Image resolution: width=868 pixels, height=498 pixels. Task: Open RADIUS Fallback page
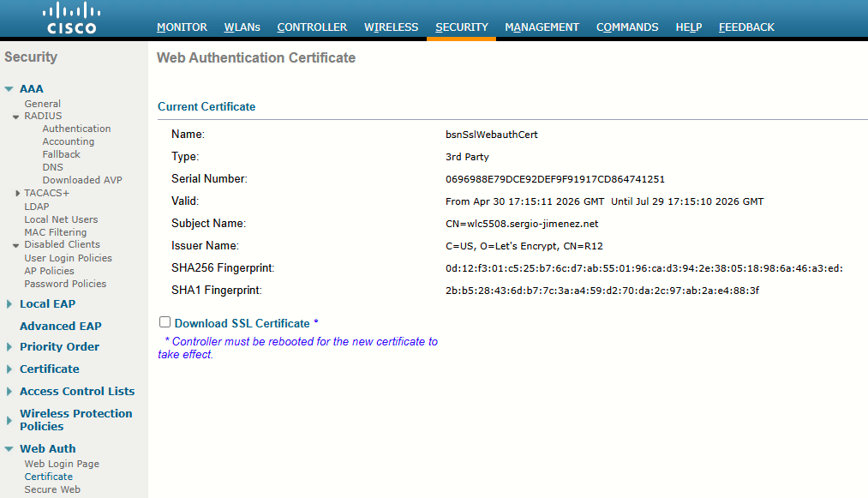pyautogui.click(x=62, y=154)
